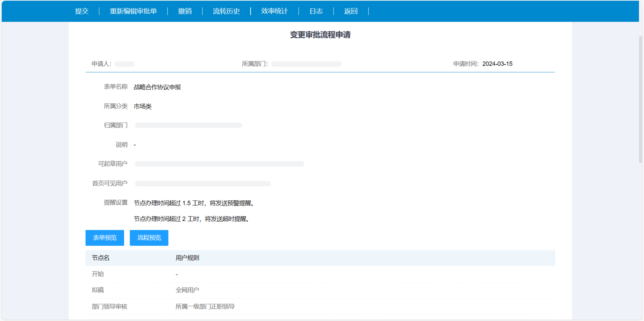Click the redacted 可起草用户 value
The image size is (644, 321).
pos(219,164)
